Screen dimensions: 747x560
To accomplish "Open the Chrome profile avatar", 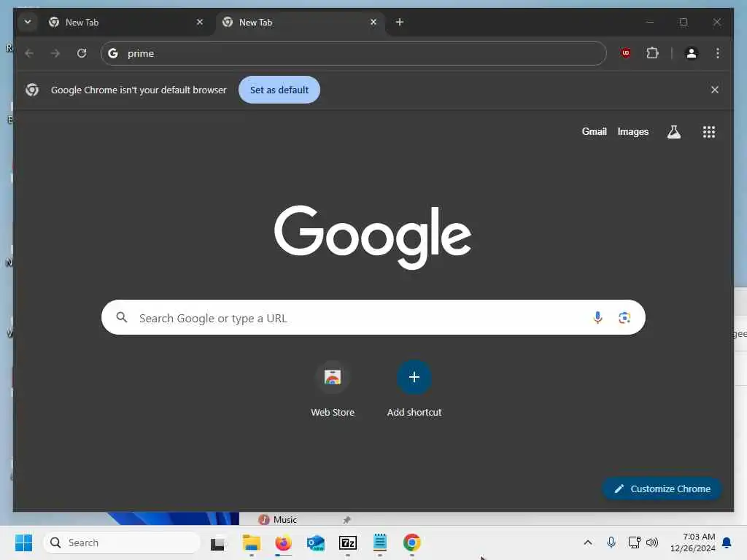I will coord(692,52).
